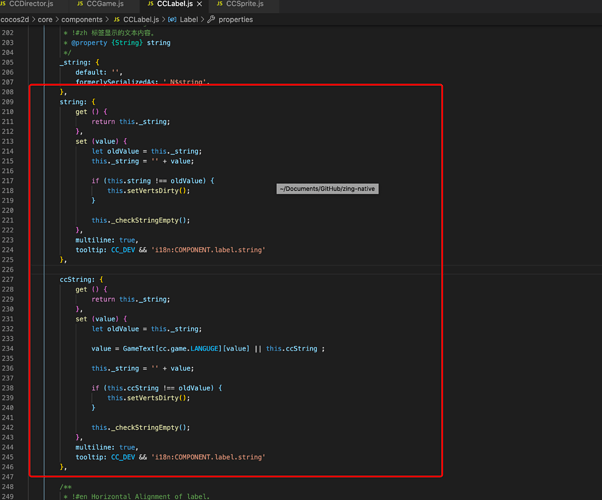Click 'this.ccString' at end of line 234
This screenshot has width=602, height=500.
pyautogui.click(x=292, y=349)
